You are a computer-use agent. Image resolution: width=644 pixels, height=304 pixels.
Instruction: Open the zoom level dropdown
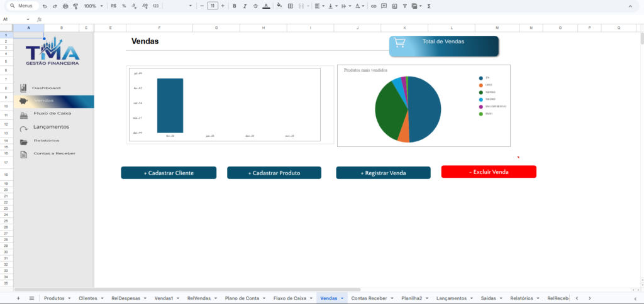(x=92, y=6)
